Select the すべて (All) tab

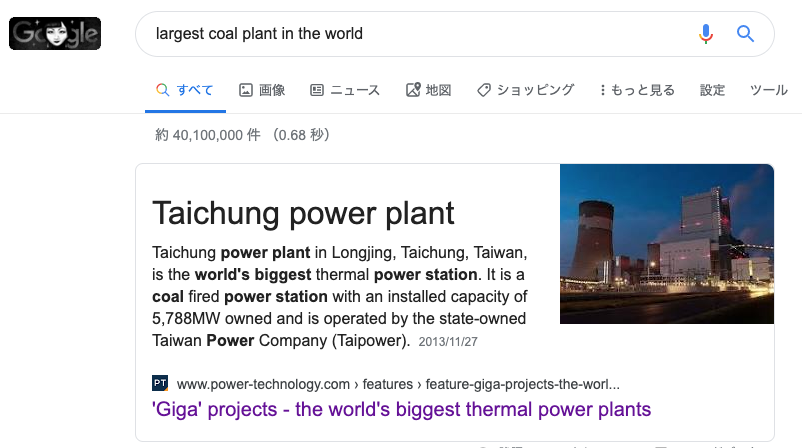coord(185,90)
